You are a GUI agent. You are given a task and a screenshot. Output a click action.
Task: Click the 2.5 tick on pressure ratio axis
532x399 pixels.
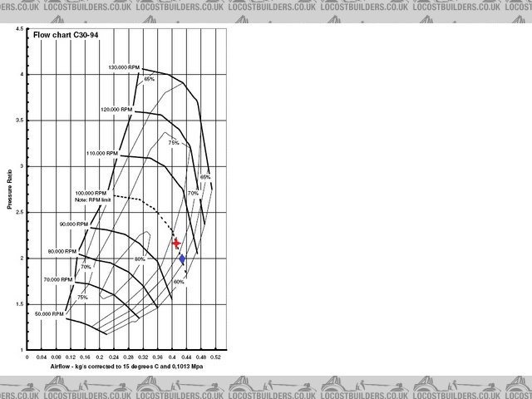tap(19, 213)
